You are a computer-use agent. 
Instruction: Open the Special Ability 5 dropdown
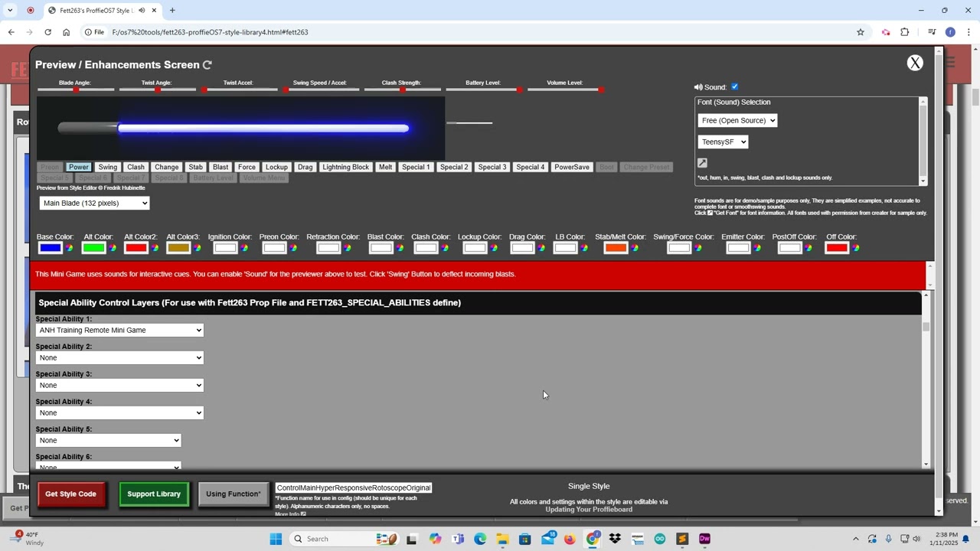tap(108, 440)
